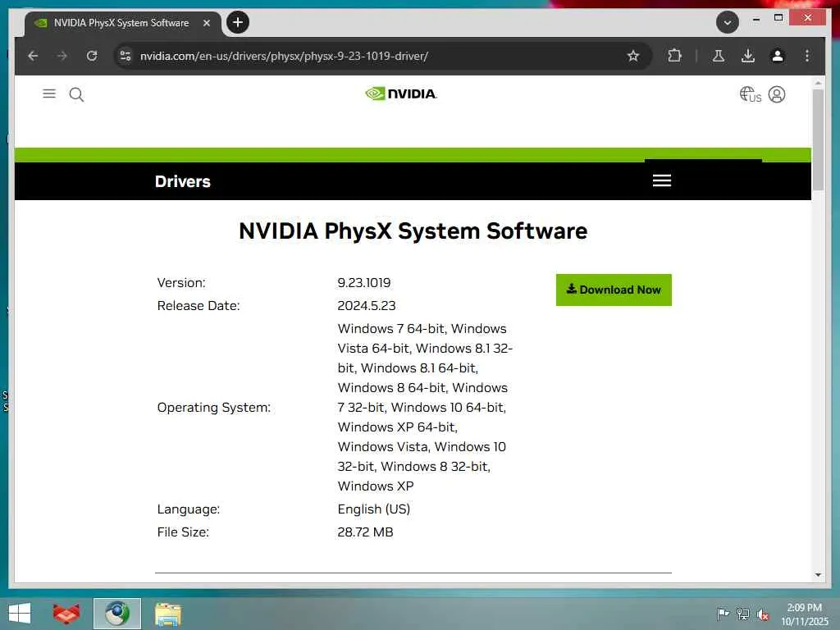The image size is (840, 630).
Task: Expand the tab search dropdown
Action: click(728, 22)
